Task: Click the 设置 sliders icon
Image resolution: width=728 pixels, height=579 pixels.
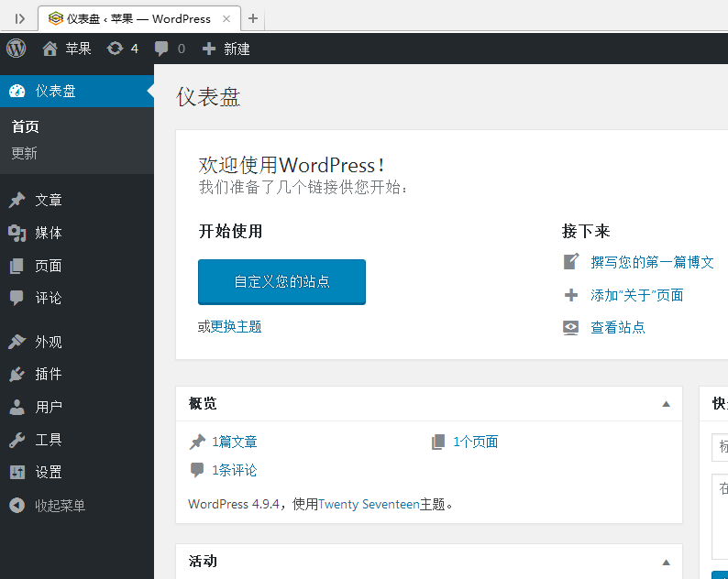Action: [17, 473]
